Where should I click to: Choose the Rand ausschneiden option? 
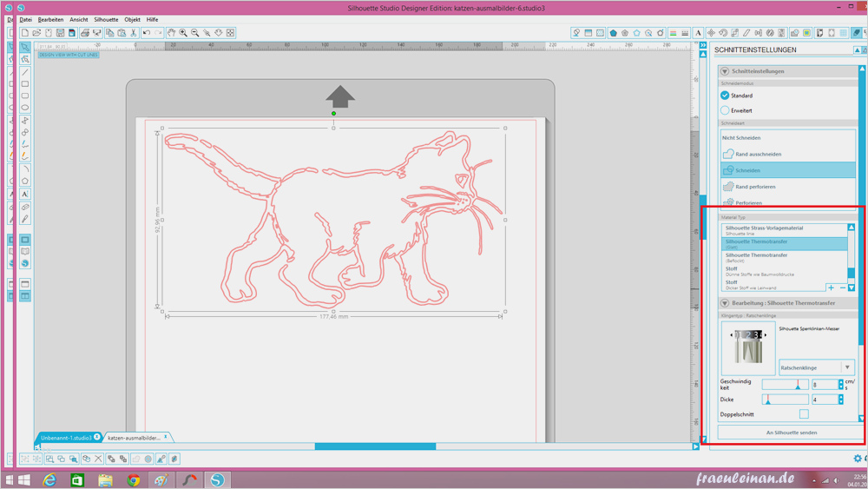788,154
